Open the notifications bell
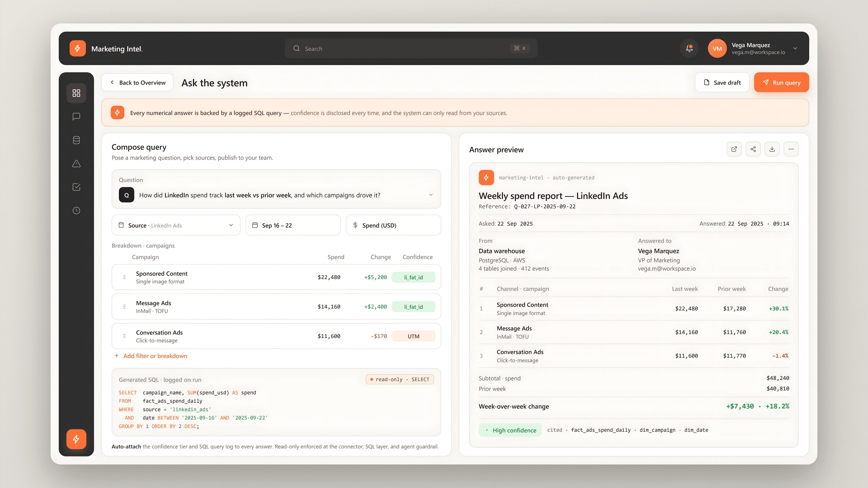The height and width of the screenshot is (488, 868). (x=689, y=49)
